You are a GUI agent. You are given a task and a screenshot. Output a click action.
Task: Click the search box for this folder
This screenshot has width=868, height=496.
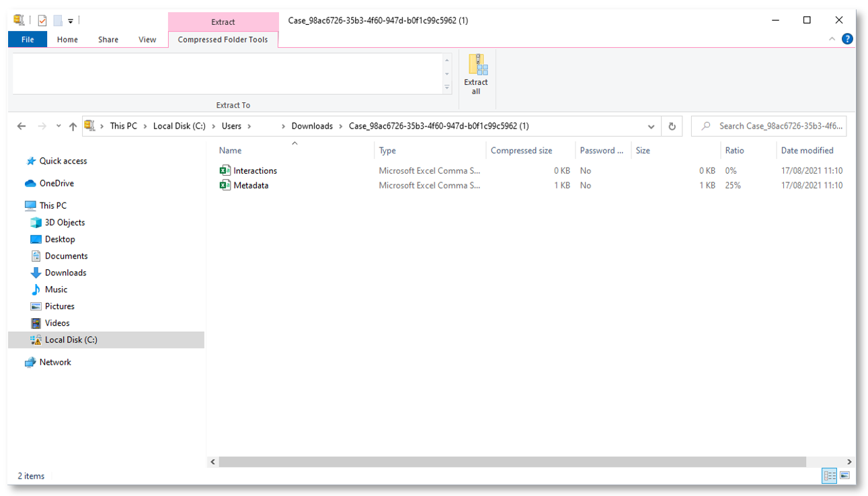click(768, 126)
